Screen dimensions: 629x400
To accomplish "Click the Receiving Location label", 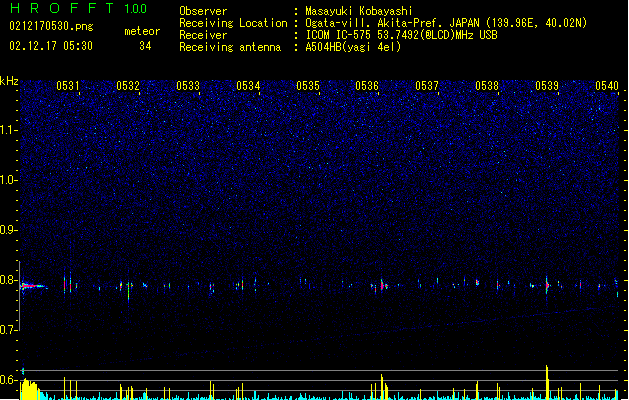I will tap(233, 23).
